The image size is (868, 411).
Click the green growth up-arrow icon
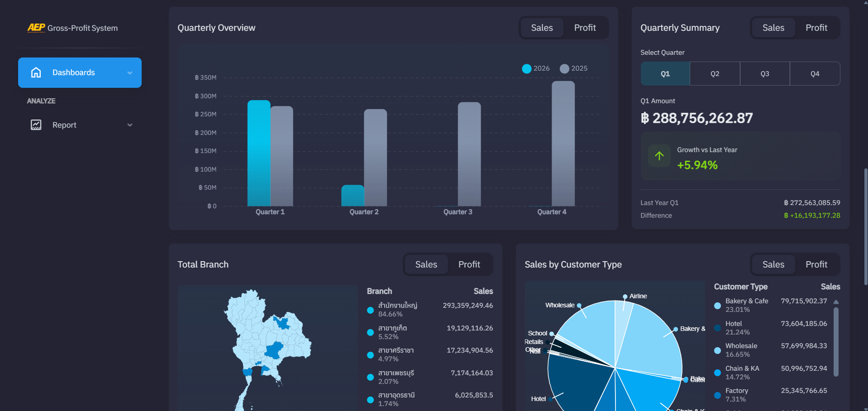pos(659,156)
